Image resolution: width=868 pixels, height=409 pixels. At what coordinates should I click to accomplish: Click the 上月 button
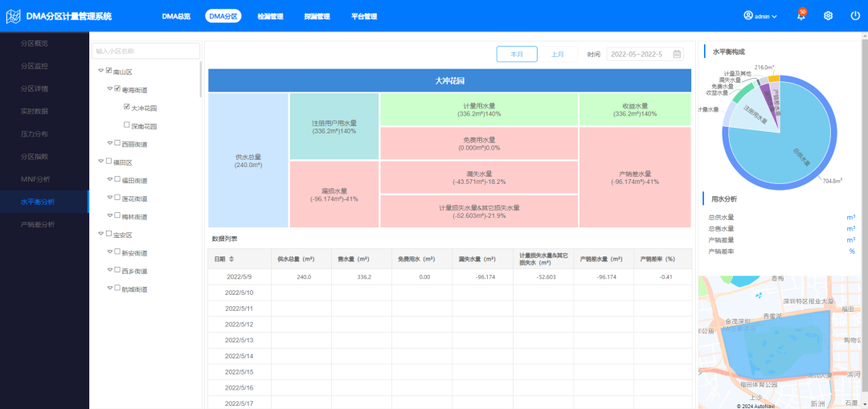pos(558,54)
